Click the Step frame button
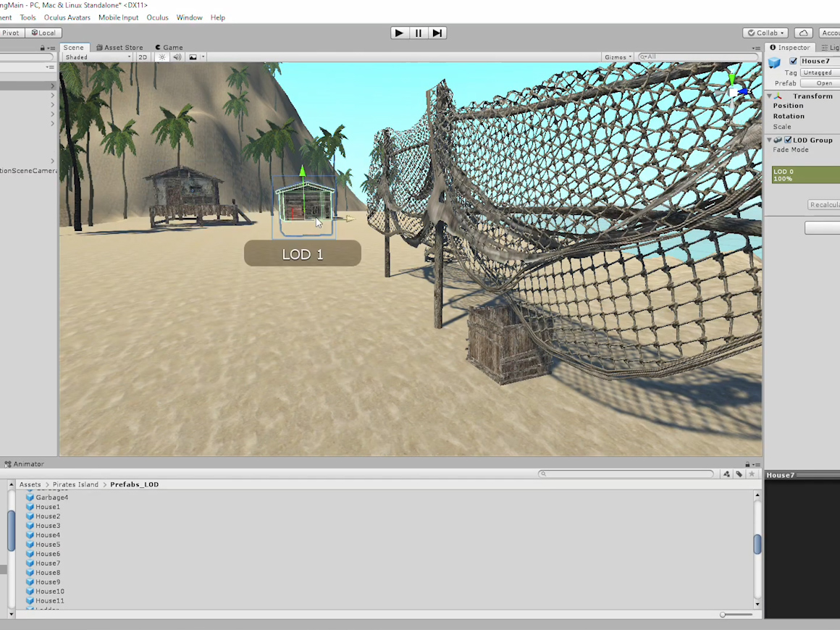The image size is (840, 630). point(437,33)
